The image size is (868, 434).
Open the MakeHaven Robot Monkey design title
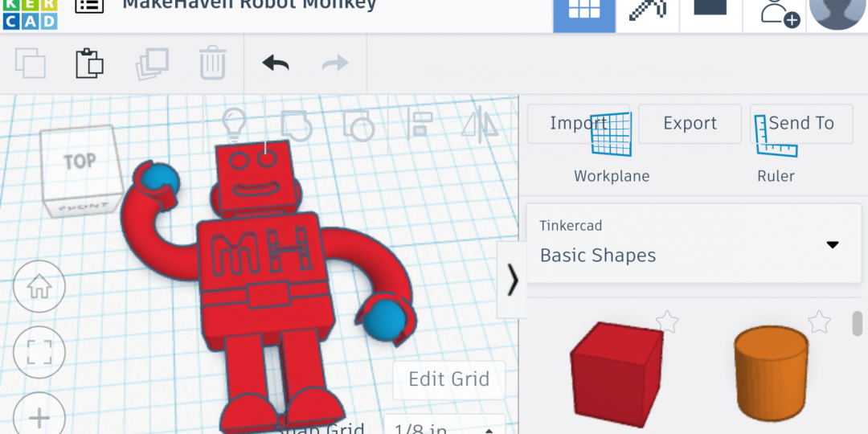coord(249,6)
